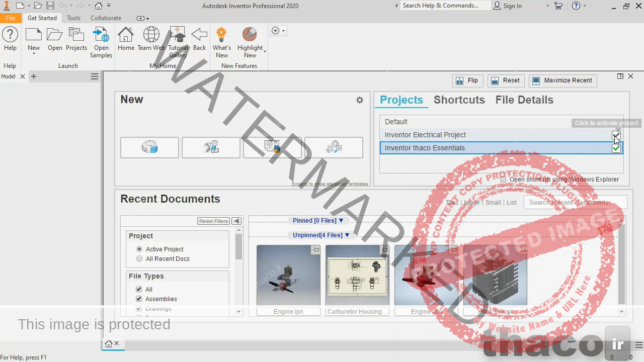Pin the Engine.ipn recent document

pyautogui.click(x=315, y=249)
